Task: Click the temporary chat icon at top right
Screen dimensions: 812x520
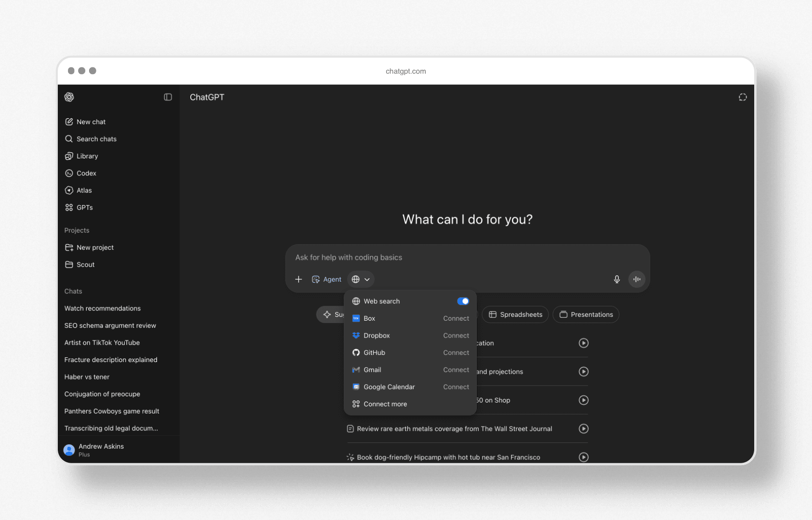Action: pos(743,97)
